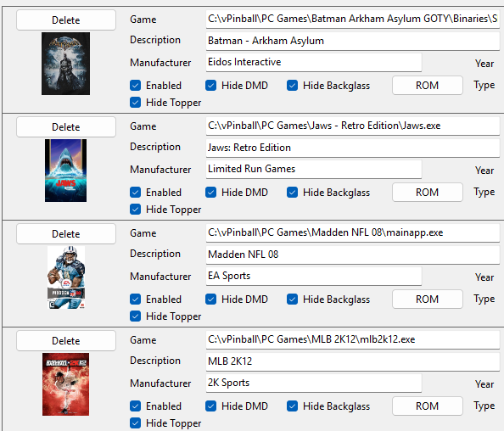Delete the Batman Arkham Asylum entry
This screenshot has height=431, width=504.
coord(66,20)
